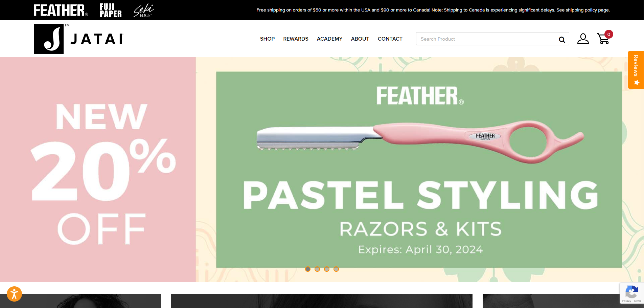Image resolution: width=644 pixels, height=308 pixels.
Task: Open the Reviews side tab
Action: 636,70
